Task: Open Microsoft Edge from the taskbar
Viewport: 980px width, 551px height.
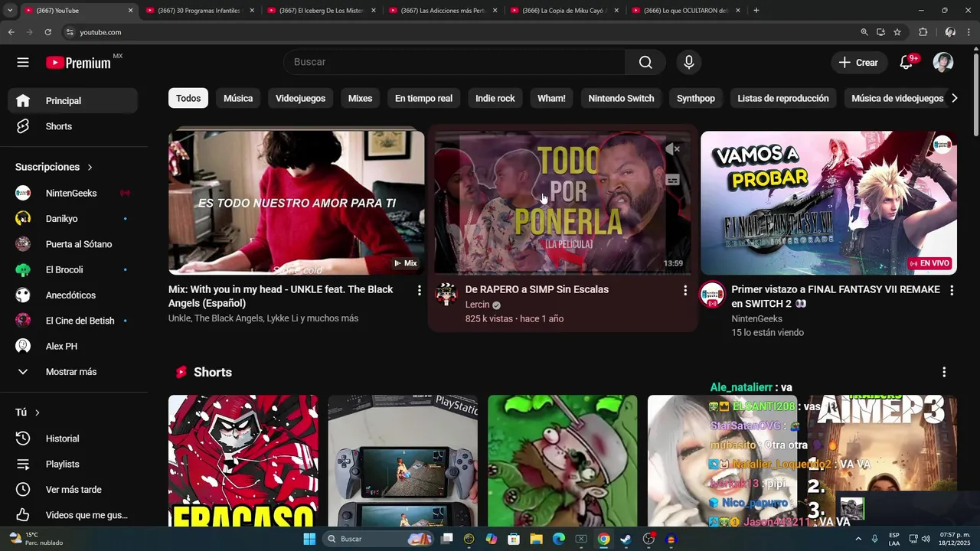Action: (559, 539)
